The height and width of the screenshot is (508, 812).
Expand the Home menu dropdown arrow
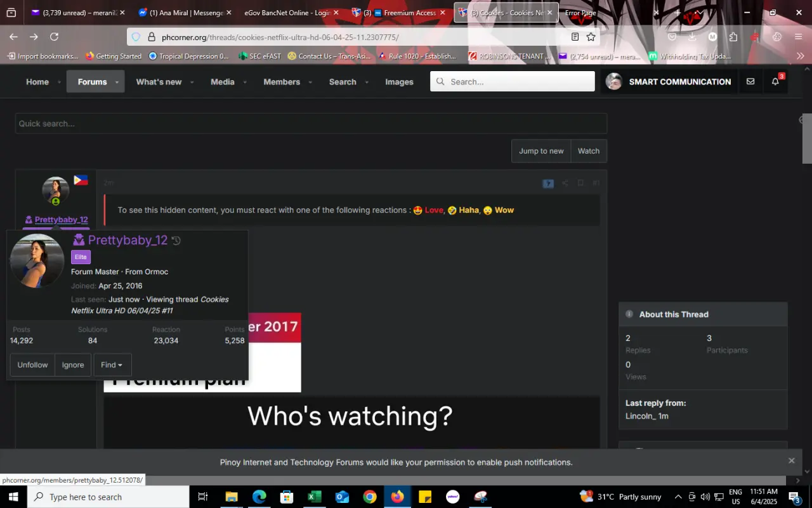[x=59, y=82]
